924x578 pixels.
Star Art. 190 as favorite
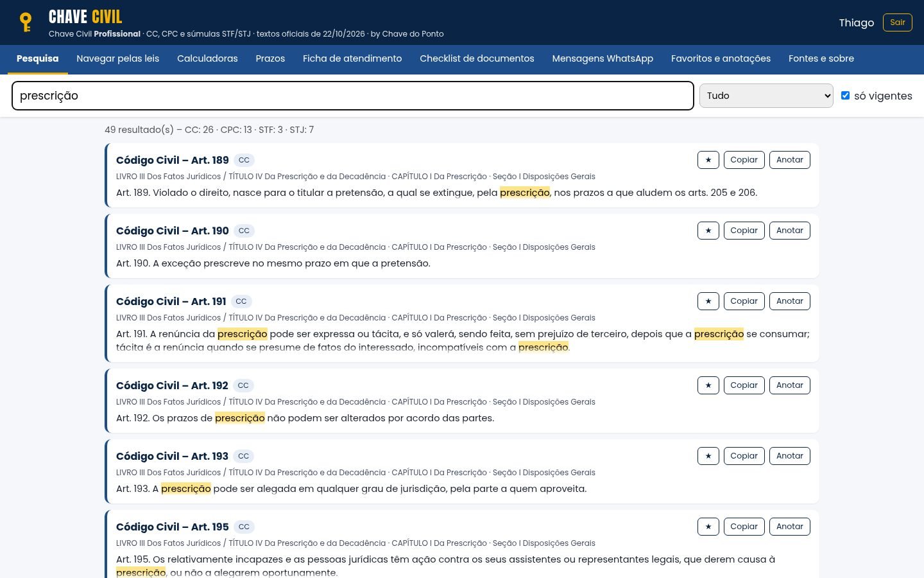(708, 231)
